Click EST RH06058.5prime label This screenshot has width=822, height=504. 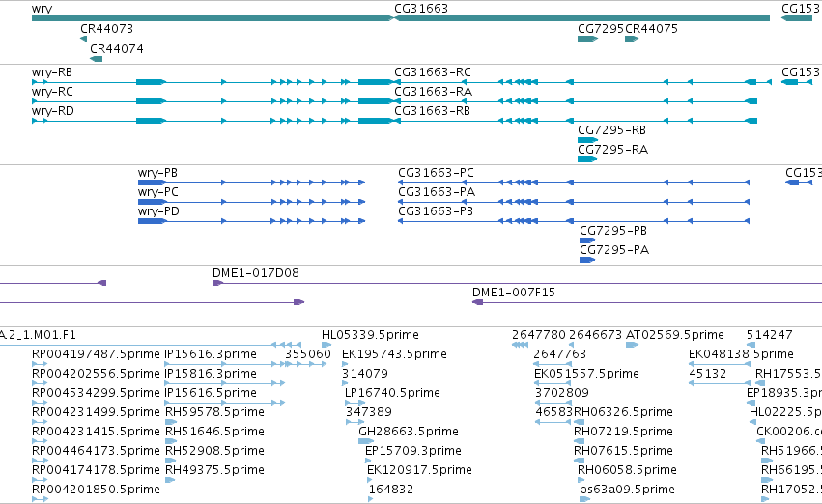627,471
